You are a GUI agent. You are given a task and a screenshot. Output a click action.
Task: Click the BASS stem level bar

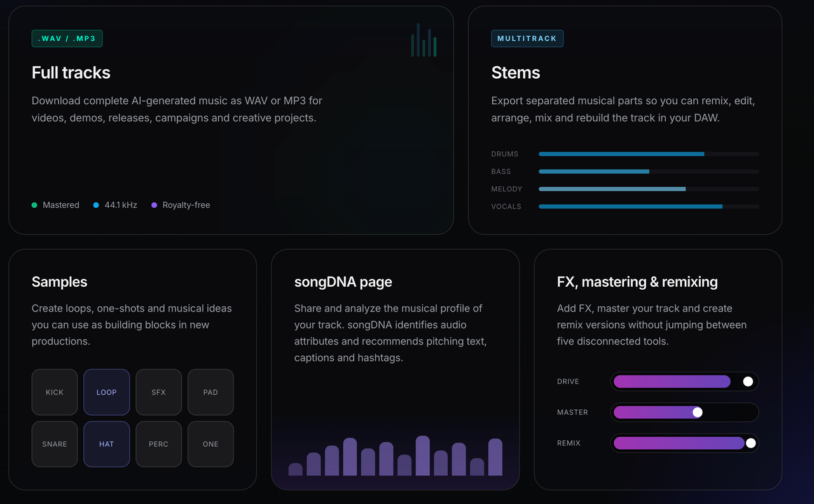click(x=649, y=172)
